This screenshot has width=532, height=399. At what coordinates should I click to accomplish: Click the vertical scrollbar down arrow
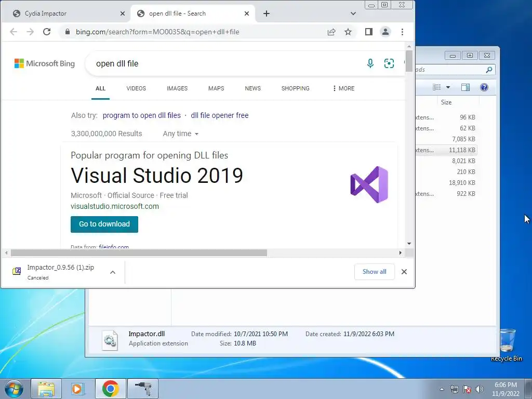(409, 244)
